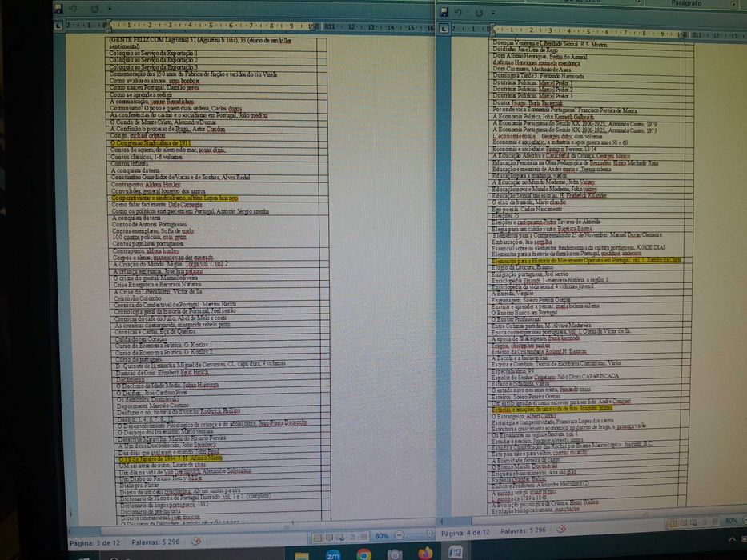Viewport: 747px width, 560px height.
Task: Open Parágrafo dialog launcher in right window
Action: tap(733, 4)
